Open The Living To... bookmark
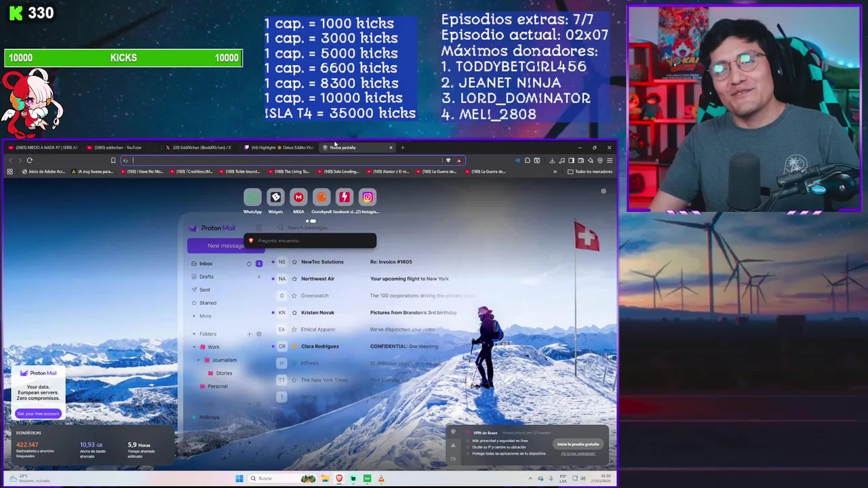868x488 pixels. tap(288, 171)
